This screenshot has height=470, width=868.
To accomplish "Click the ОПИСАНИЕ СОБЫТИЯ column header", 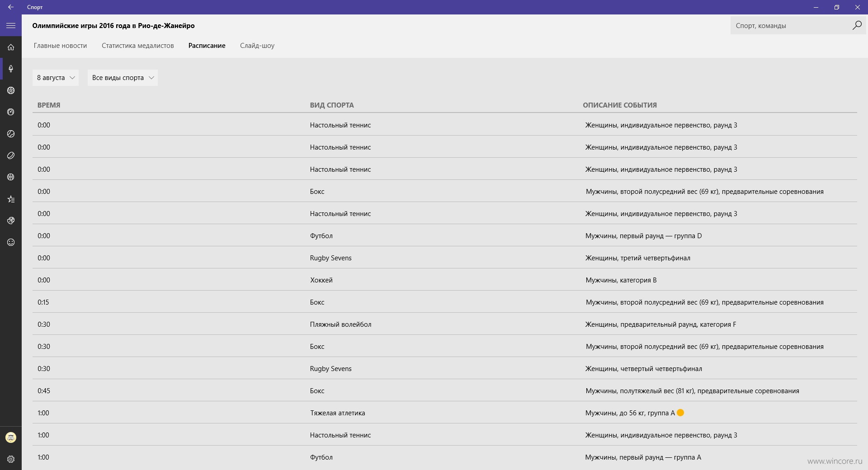I will pos(620,105).
